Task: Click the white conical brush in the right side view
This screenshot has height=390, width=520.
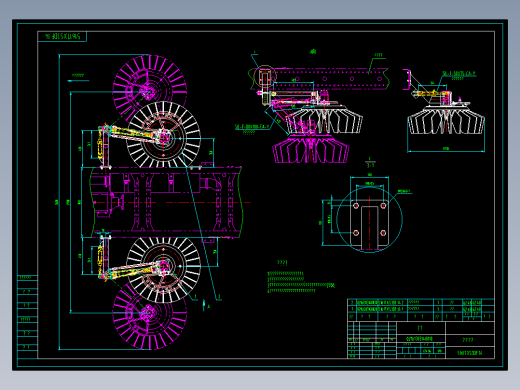Action: click(x=446, y=119)
